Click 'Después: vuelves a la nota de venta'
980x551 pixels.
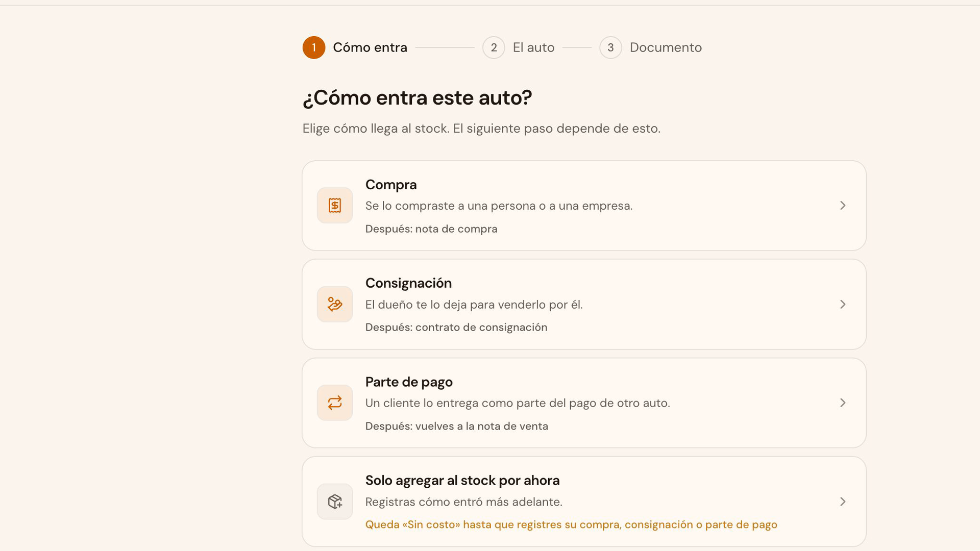pos(457,427)
